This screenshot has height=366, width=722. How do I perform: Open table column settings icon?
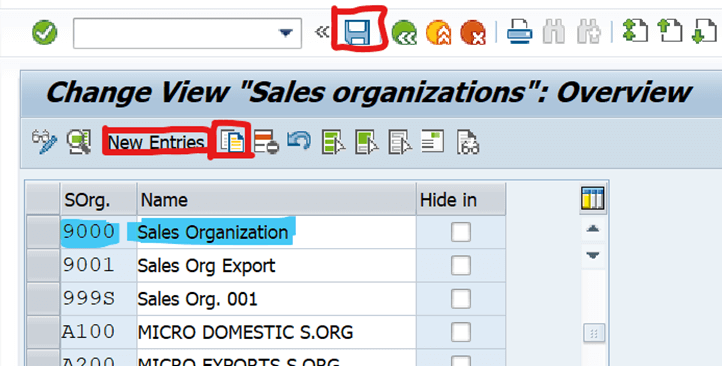[x=593, y=198]
